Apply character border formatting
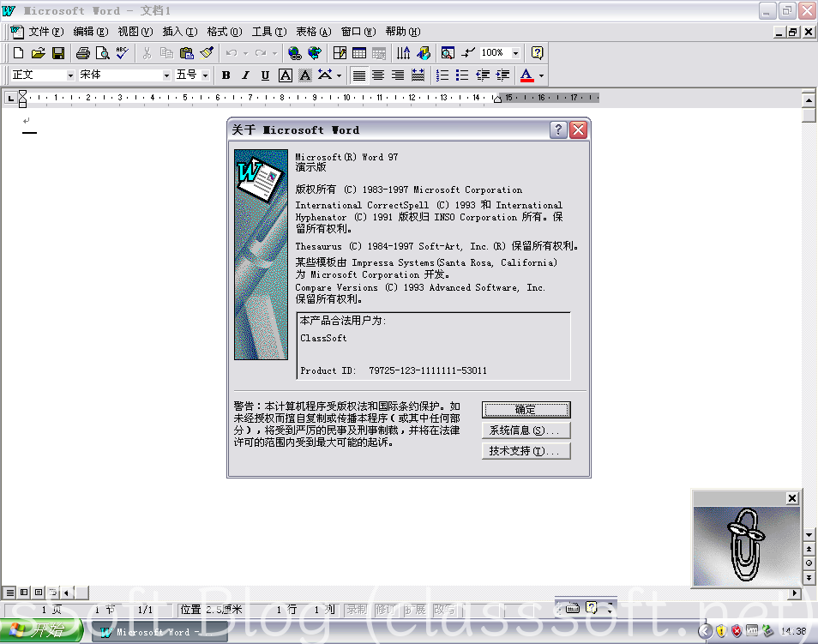Viewport: 818px width, 644px height. 284,75
